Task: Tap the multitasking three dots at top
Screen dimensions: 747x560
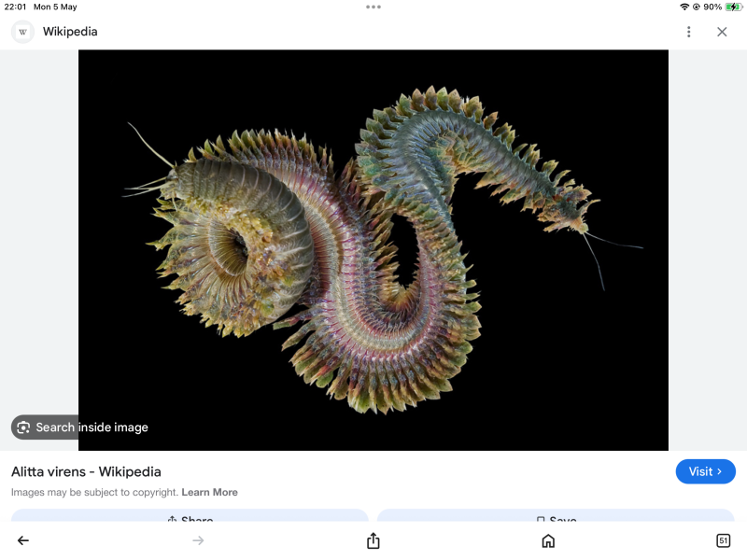Action: click(373, 7)
